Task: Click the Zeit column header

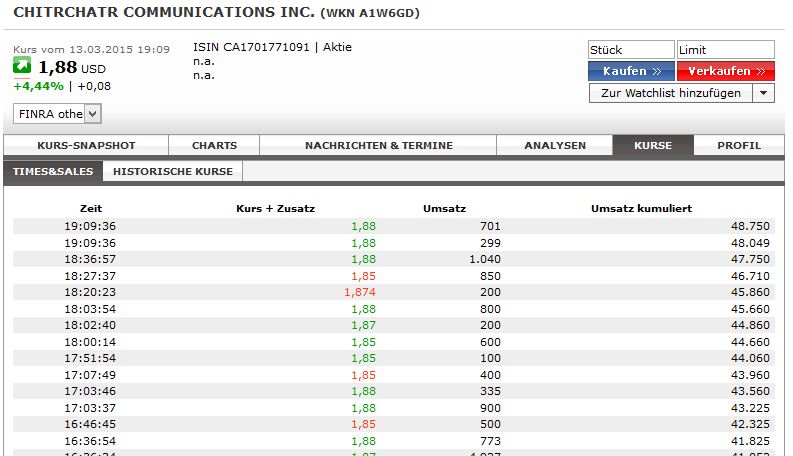Action: (90, 208)
